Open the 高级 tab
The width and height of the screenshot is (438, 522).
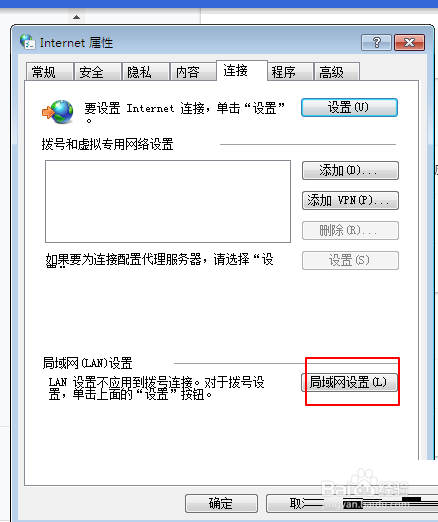(337, 72)
